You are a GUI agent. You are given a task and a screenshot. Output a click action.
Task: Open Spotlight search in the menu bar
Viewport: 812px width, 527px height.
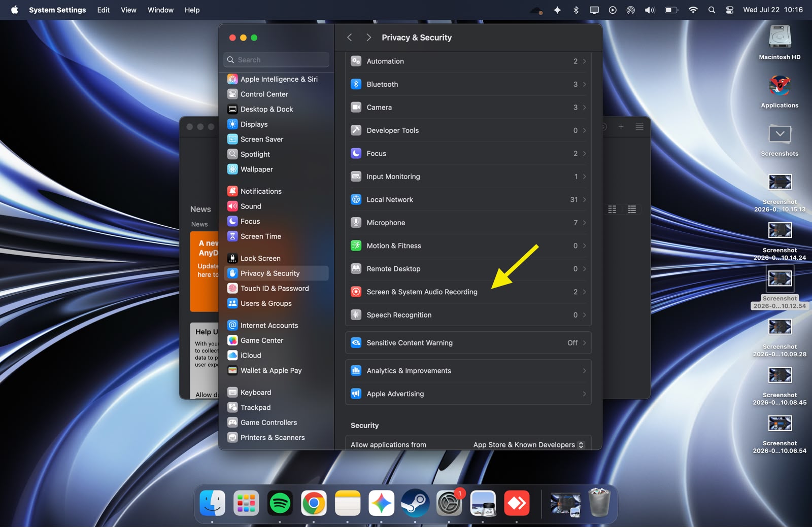pyautogui.click(x=712, y=10)
